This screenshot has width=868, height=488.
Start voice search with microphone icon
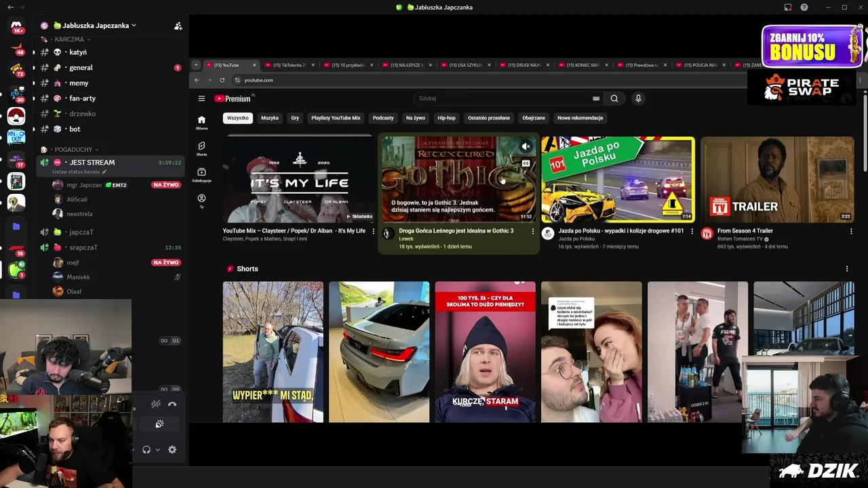click(x=638, y=98)
